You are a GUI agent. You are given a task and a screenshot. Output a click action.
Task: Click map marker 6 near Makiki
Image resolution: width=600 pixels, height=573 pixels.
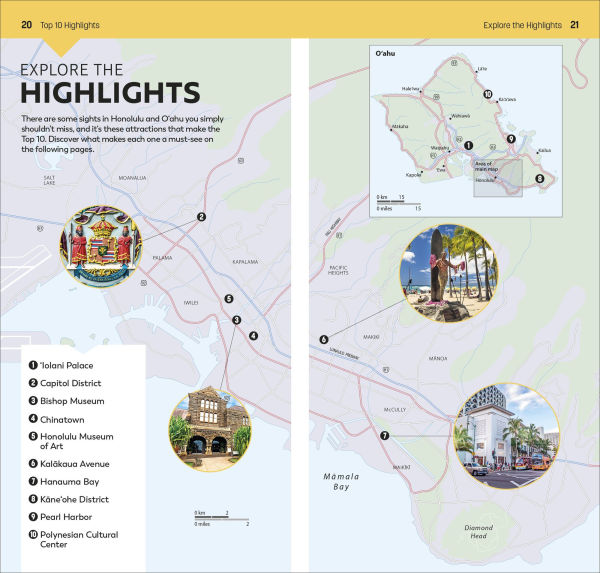[x=324, y=340]
